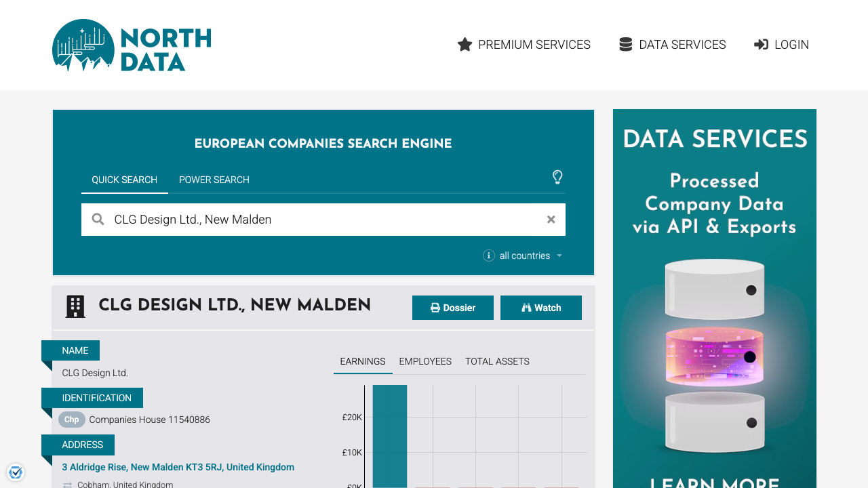Image resolution: width=868 pixels, height=488 pixels.
Task: Select the Total Assets chart tab
Action: pyautogui.click(x=497, y=361)
